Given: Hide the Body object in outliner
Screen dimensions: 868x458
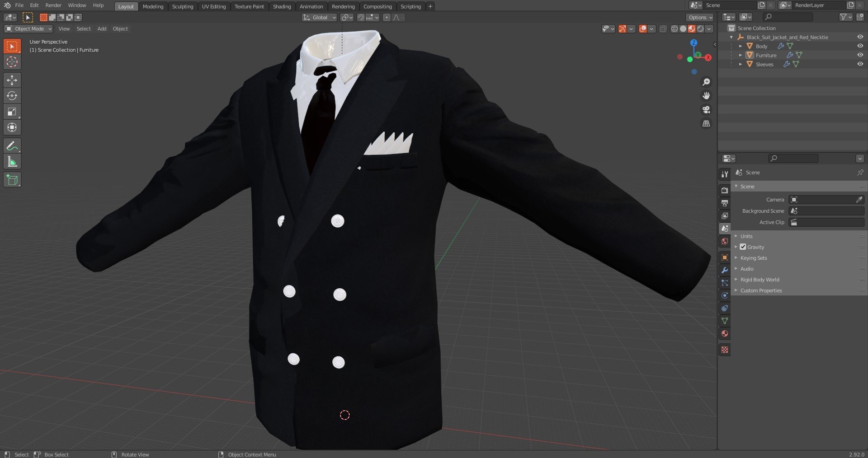Looking at the screenshot, I should pyautogui.click(x=860, y=46).
